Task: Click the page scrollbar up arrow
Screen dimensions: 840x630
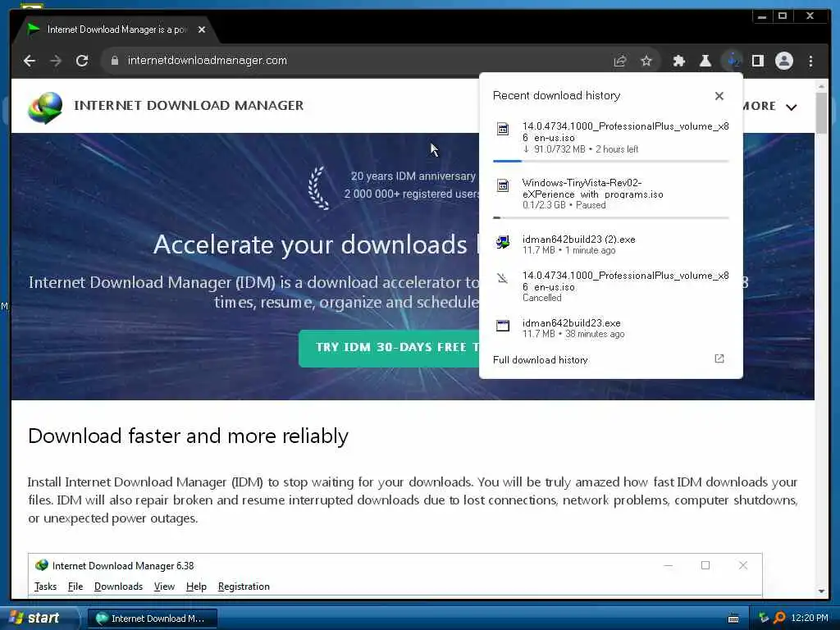Action: (x=821, y=85)
